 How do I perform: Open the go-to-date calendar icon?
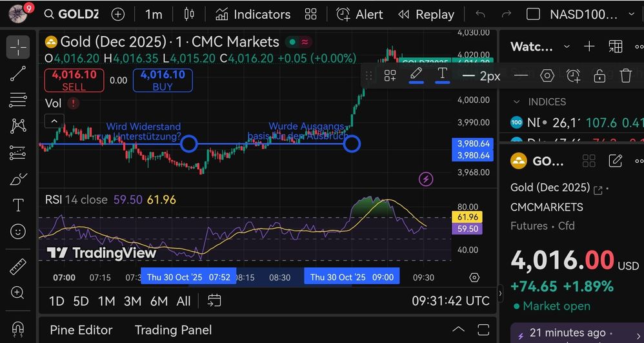[x=214, y=300]
